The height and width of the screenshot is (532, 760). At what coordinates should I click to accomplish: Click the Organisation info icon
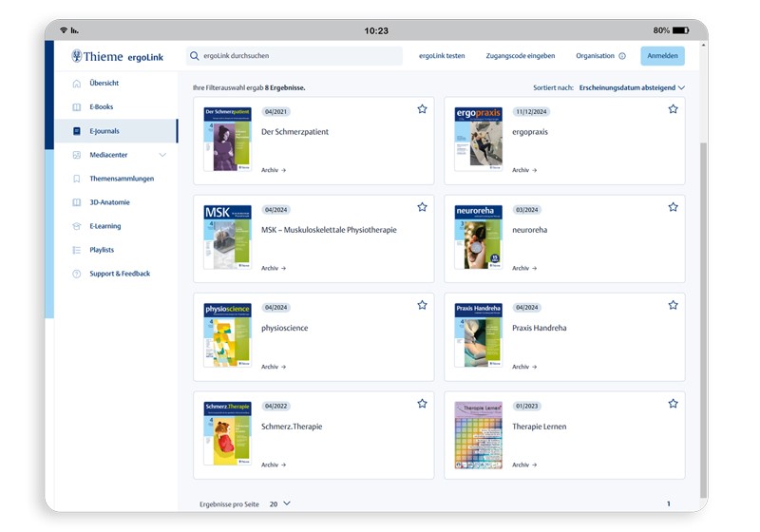point(622,56)
